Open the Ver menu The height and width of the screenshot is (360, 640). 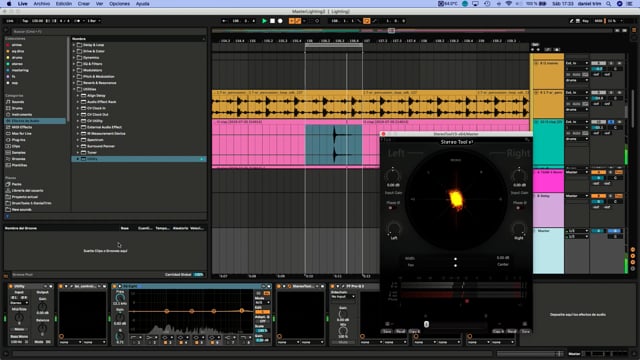[x=99, y=4]
